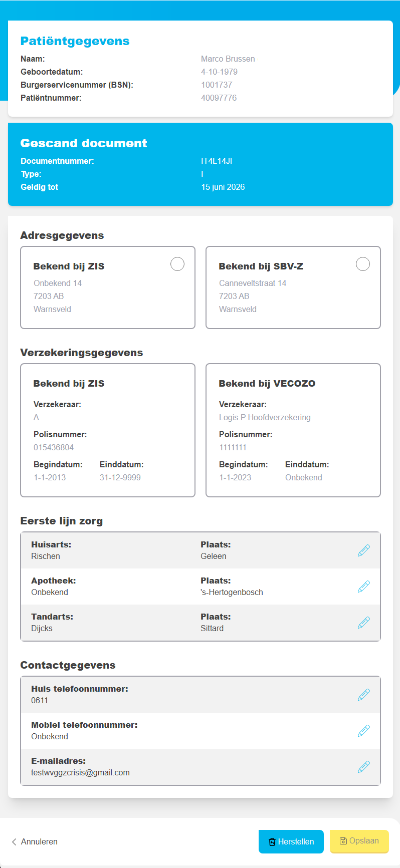Edit the E-mailadres pencil icon
The width and height of the screenshot is (400, 868).
364,767
